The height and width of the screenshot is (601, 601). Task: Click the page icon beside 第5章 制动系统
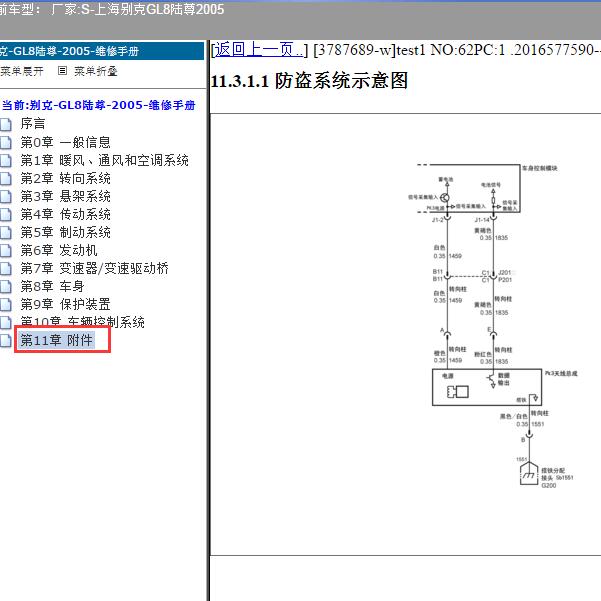click(5, 232)
